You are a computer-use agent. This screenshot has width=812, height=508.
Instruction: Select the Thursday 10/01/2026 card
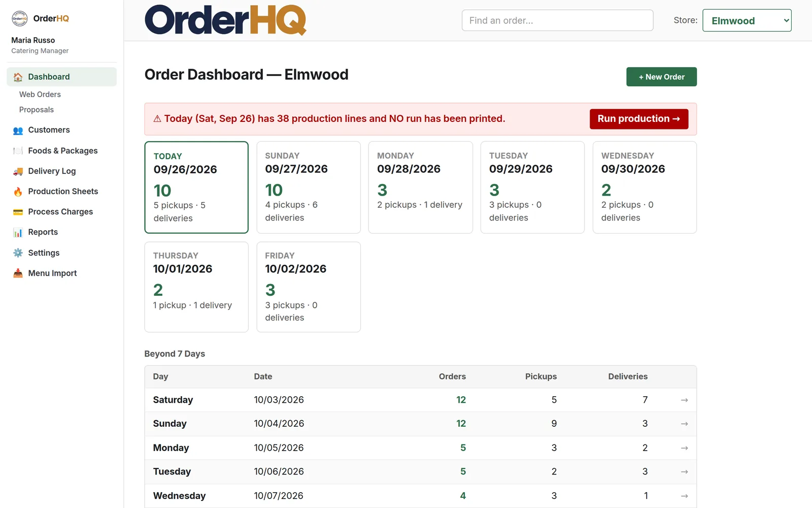click(196, 287)
